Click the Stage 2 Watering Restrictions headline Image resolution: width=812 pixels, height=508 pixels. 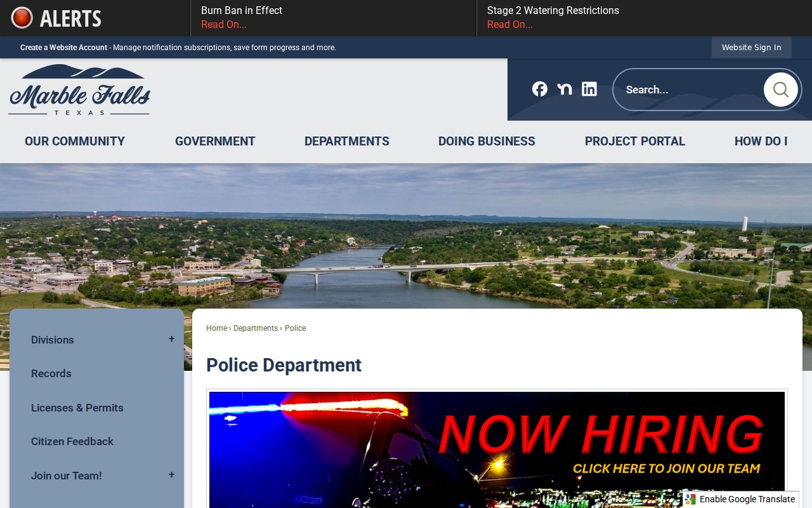tap(553, 10)
